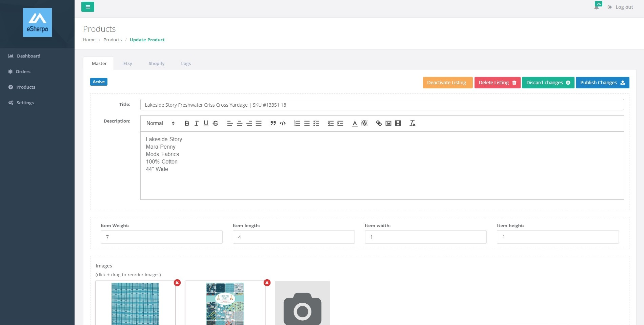The width and height of the screenshot is (644, 325).
Task: Switch to the Logs tab
Action: click(186, 63)
